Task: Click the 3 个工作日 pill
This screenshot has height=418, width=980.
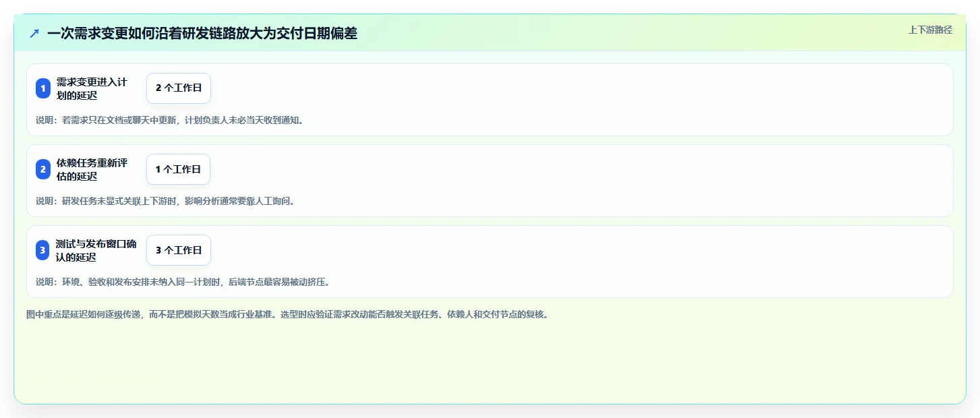Action: click(179, 250)
